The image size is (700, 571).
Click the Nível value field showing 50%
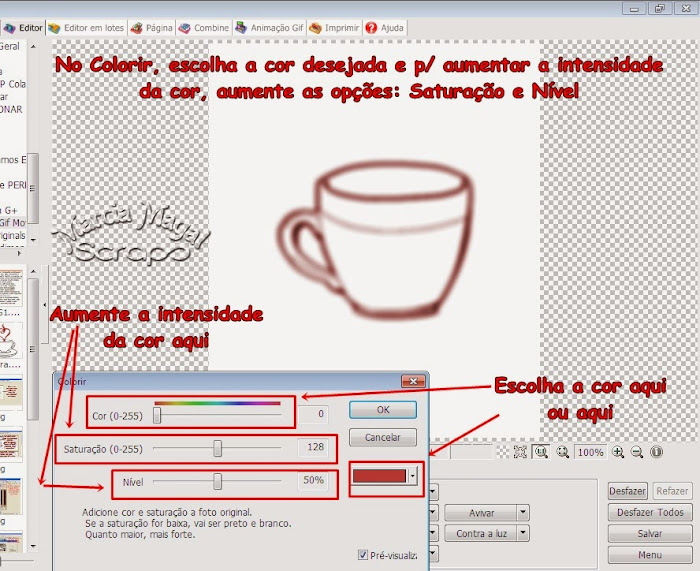313,480
